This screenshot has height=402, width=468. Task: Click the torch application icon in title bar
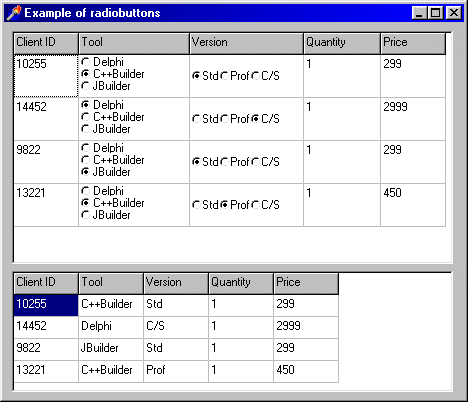point(14,13)
